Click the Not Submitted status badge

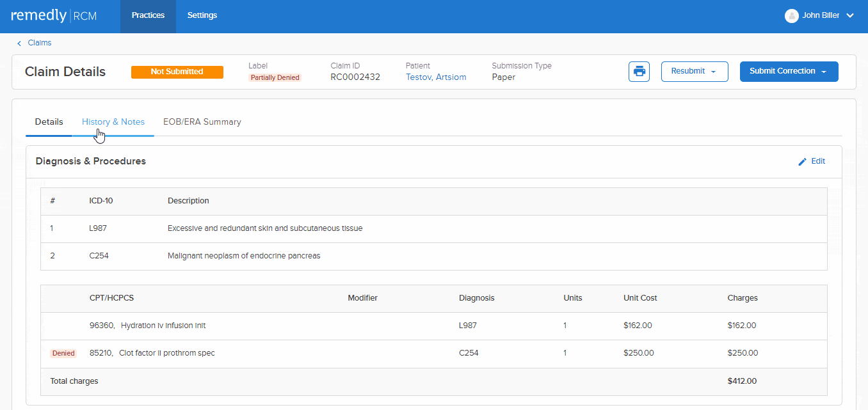tap(177, 72)
